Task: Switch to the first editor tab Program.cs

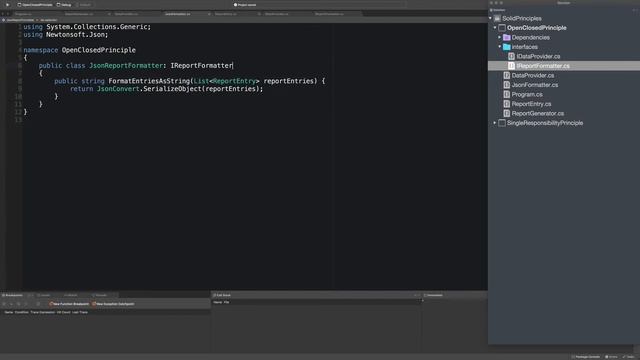Action: (x=23, y=14)
